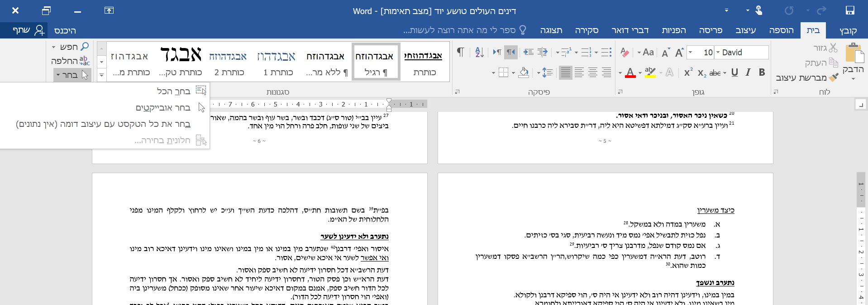The width and height of the screenshot is (868, 305).
Task: Open the Paste options dropdown arrow
Action: click(854, 79)
